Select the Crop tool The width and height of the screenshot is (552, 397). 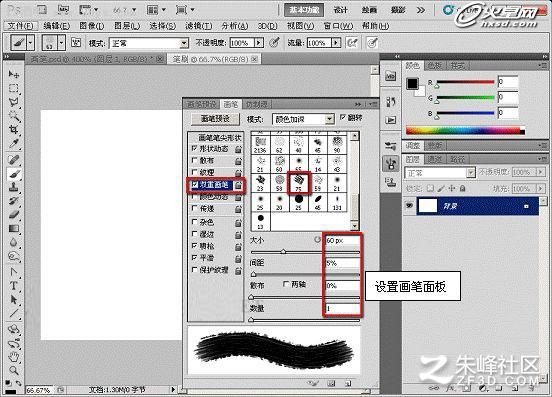[x=14, y=130]
